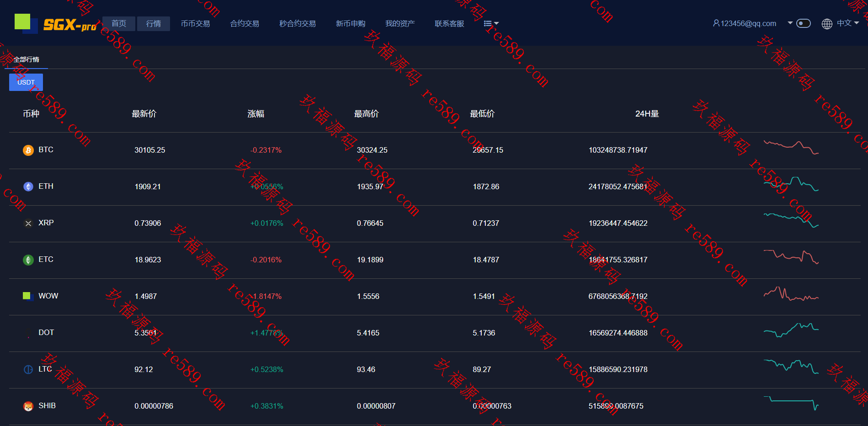Click the 123456@qq.com account link

(748, 23)
